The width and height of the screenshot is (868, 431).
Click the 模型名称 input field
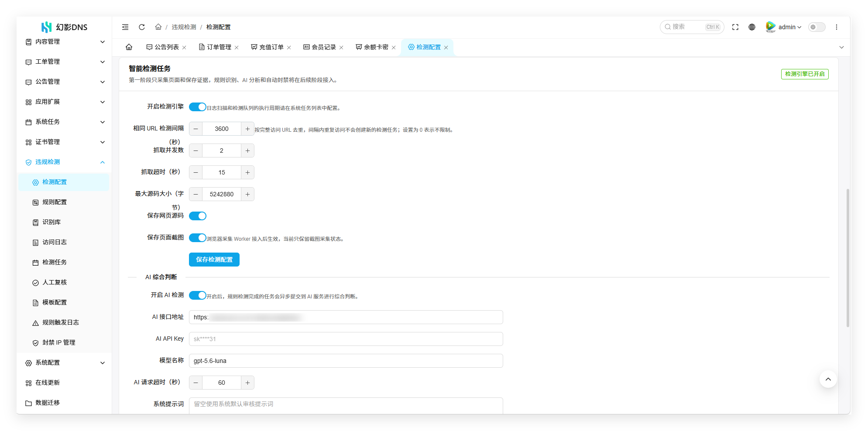pyautogui.click(x=346, y=361)
